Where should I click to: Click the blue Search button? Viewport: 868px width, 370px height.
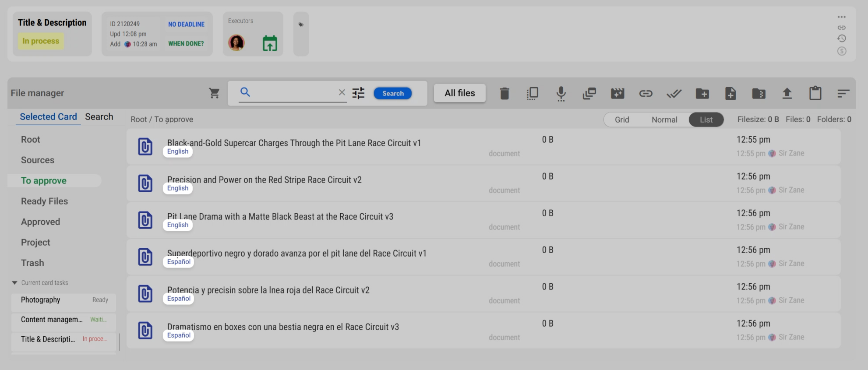pos(393,93)
